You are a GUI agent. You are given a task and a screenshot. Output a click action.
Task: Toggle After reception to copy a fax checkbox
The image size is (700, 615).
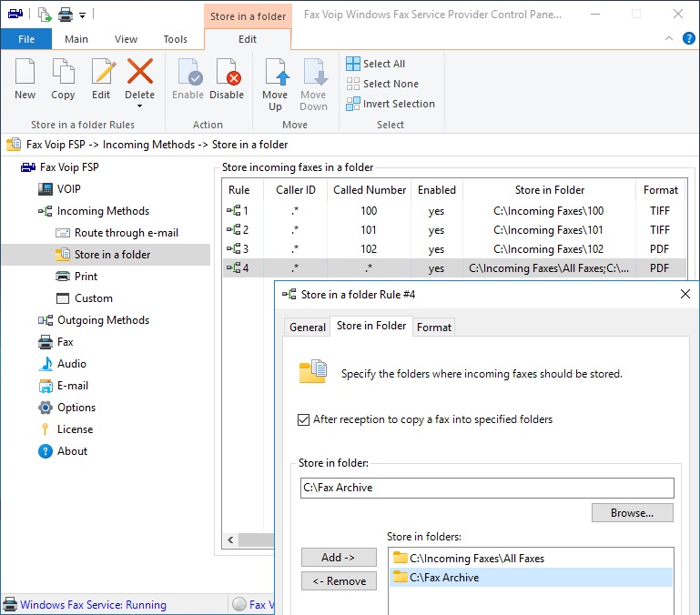coord(303,419)
